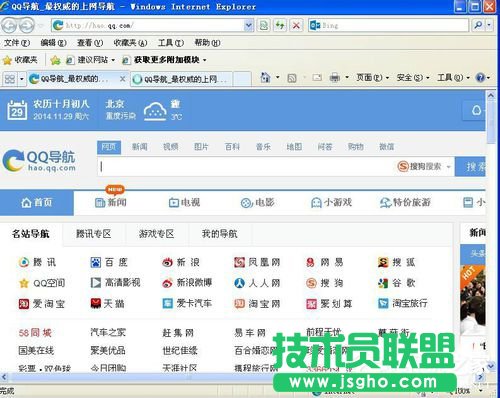Expand the Quick Tabs list dropdown arrow
The image size is (500, 398).
coord(22,79)
